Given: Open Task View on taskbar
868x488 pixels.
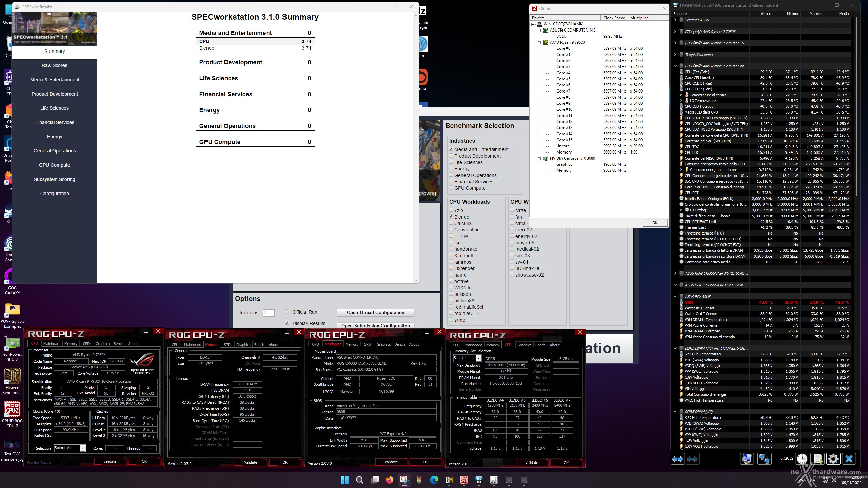Looking at the screenshot, I should (374, 480).
